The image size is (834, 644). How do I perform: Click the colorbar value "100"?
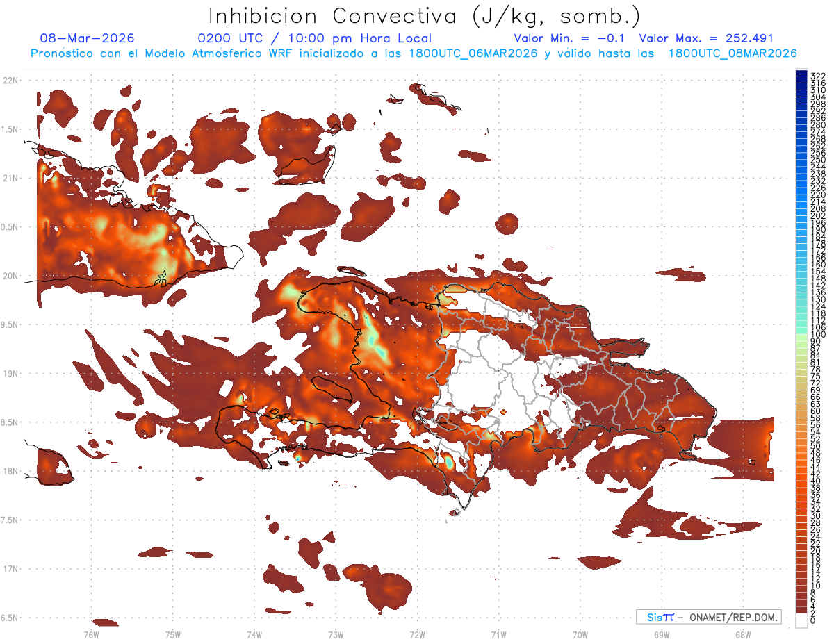817,335
